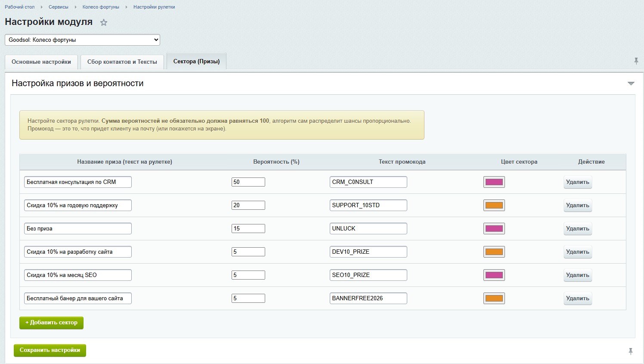Click the pin icon beside the tabs
Screen dimensions: 644x364
(x=636, y=61)
